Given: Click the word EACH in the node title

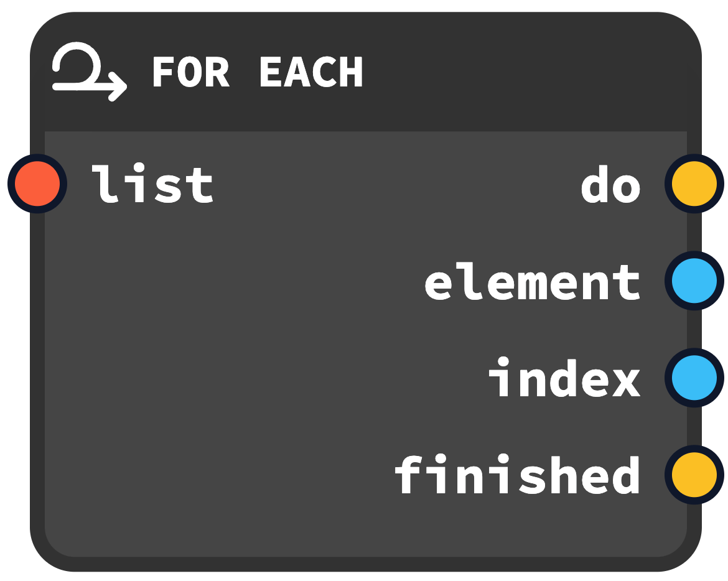Looking at the screenshot, I should tap(310, 72).
